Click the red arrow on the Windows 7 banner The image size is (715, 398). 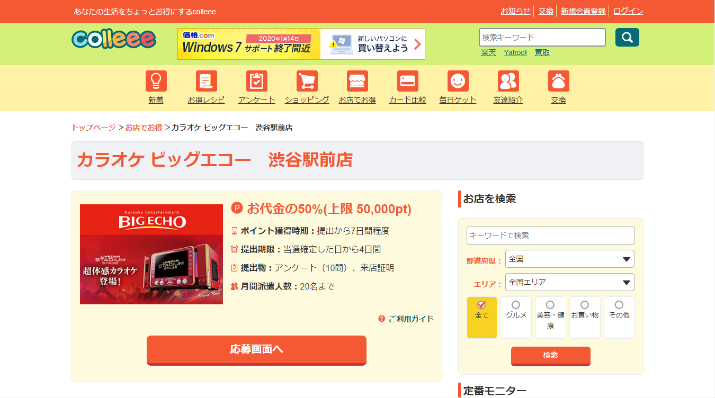point(417,44)
